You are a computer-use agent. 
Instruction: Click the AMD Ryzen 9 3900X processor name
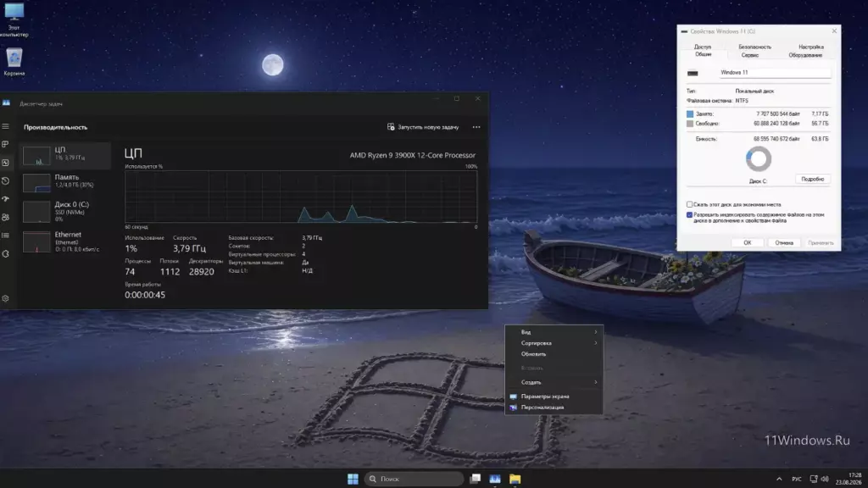[413, 156]
